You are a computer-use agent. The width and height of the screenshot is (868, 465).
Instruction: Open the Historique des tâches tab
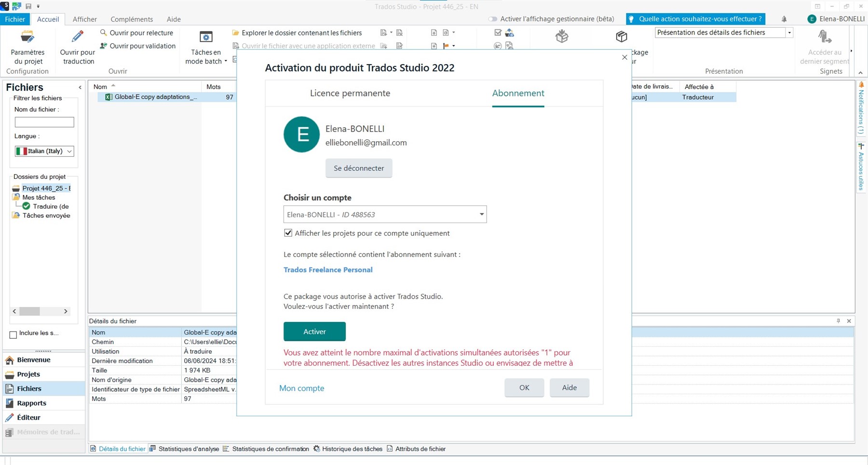pos(348,449)
